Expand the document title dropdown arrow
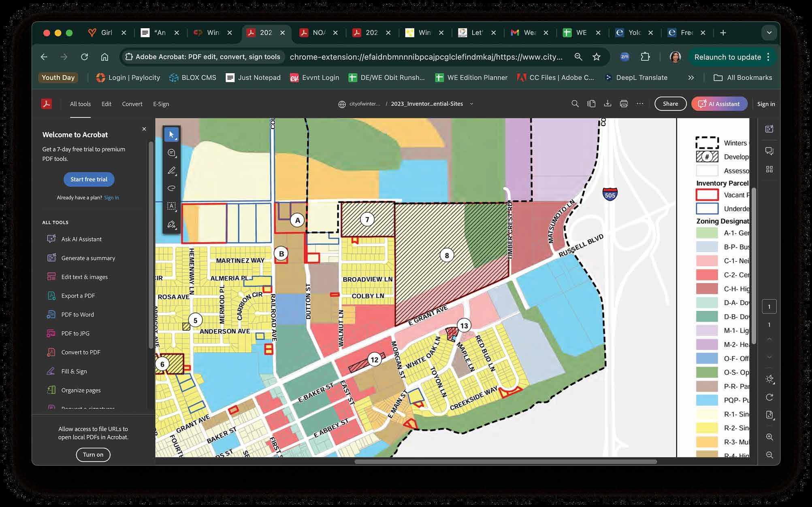812x507 pixels. coord(471,104)
